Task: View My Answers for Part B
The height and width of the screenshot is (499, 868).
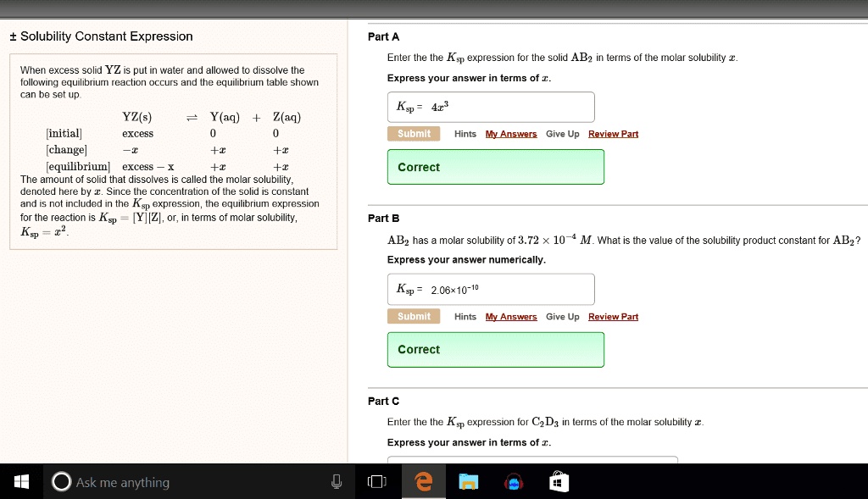Action: (x=510, y=316)
